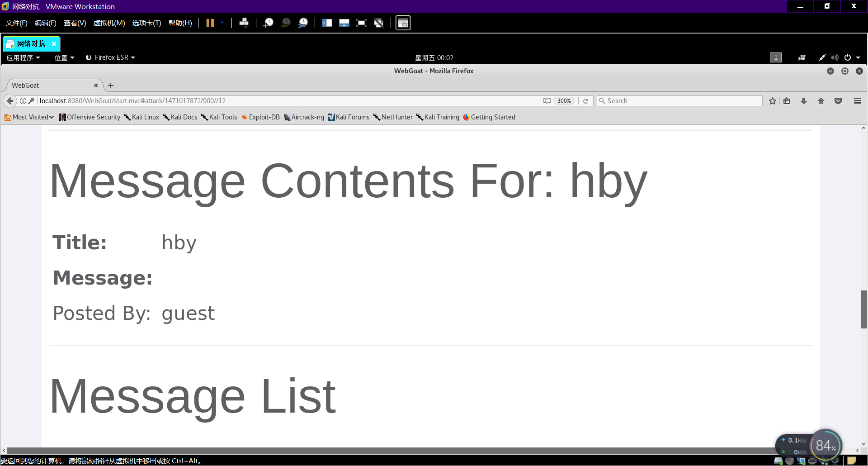
Task: Close the WebGoat browser tab
Action: 96,86
